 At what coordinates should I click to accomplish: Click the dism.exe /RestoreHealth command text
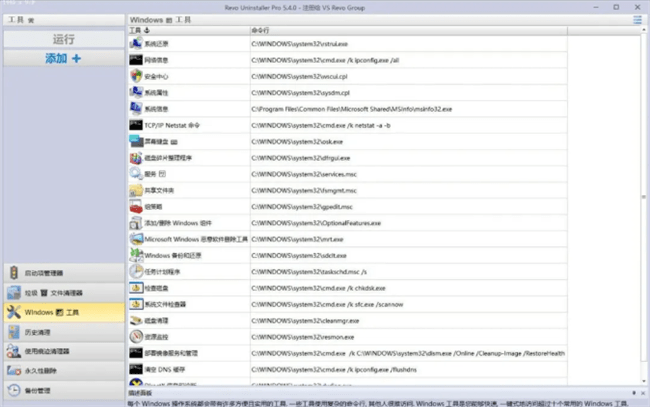click(408, 353)
